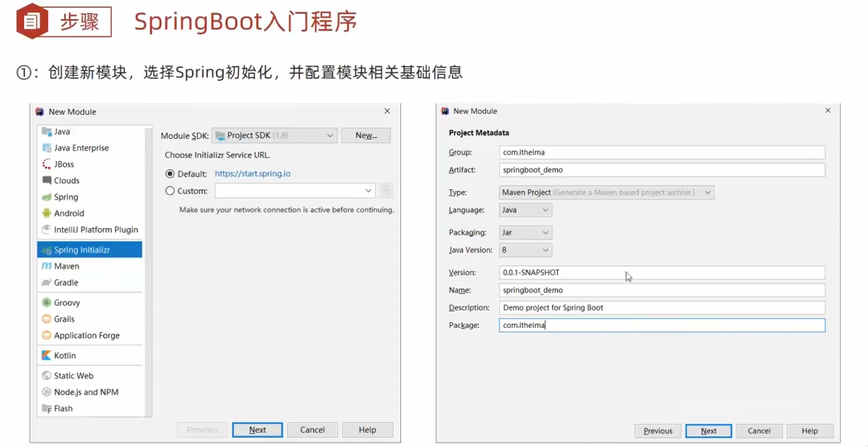This screenshot has height=447, width=868.
Task: Open the Packaging Jar dropdown
Action: (525, 233)
